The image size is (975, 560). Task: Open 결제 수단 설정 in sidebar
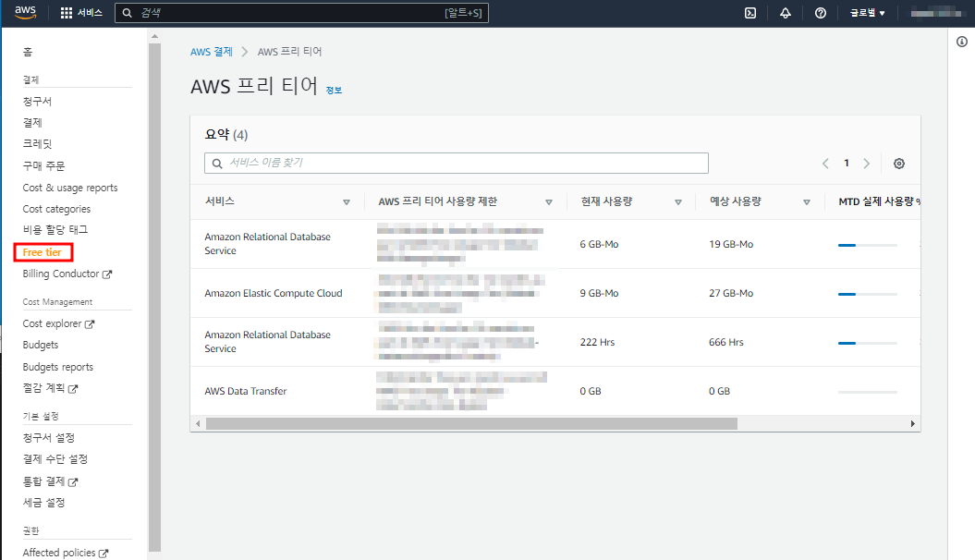pyautogui.click(x=55, y=459)
